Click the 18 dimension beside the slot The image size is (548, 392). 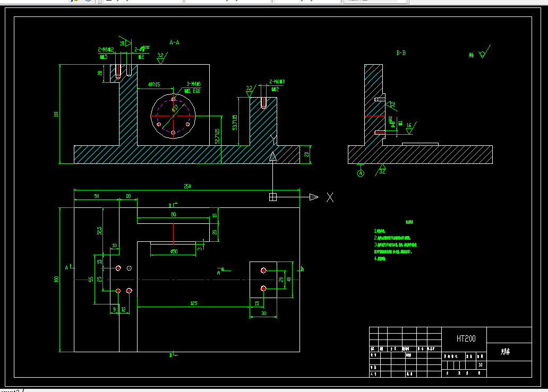point(215,215)
